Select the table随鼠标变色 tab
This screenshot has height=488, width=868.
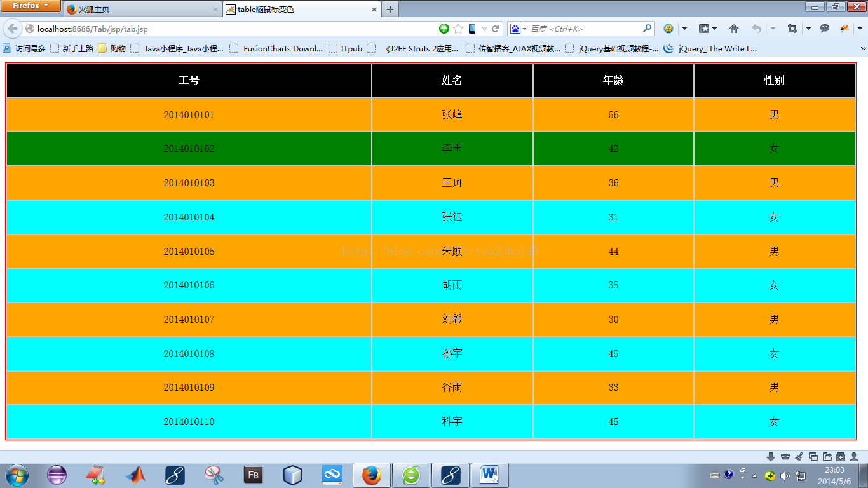click(x=302, y=10)
